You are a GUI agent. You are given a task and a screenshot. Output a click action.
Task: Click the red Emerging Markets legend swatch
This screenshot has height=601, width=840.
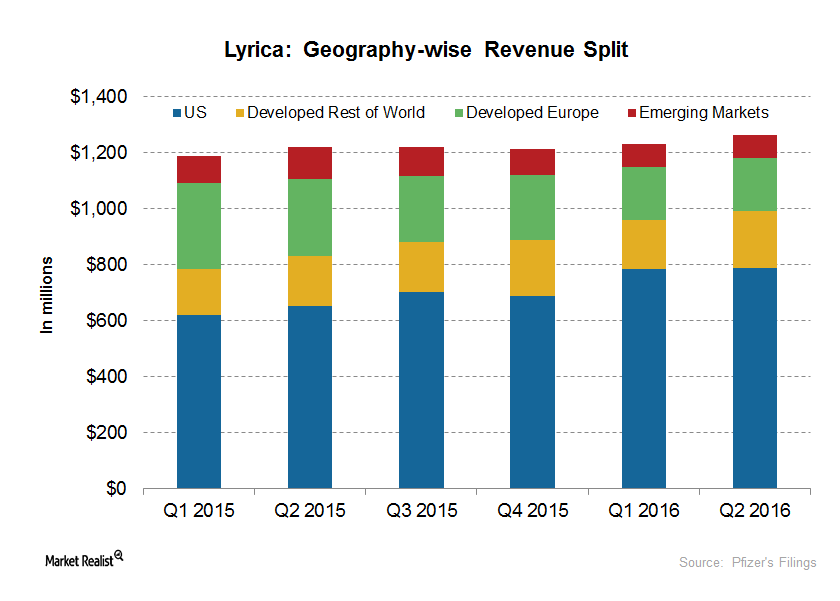coord(632,113)
